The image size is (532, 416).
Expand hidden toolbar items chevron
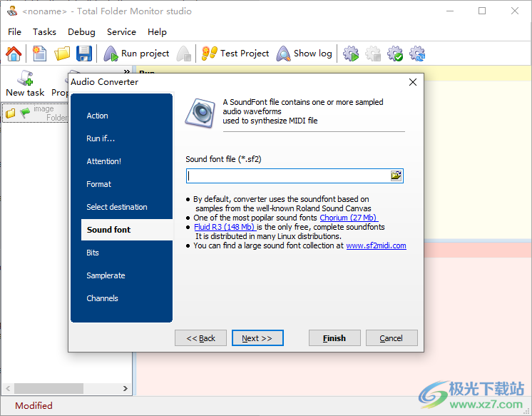(x=126, y=71)
